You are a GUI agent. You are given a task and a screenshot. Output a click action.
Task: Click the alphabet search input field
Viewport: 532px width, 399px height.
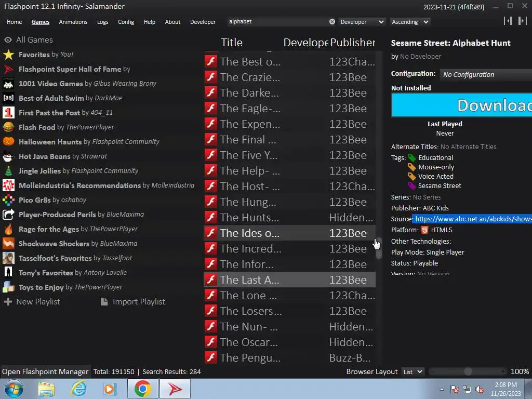tap(278, 22)
